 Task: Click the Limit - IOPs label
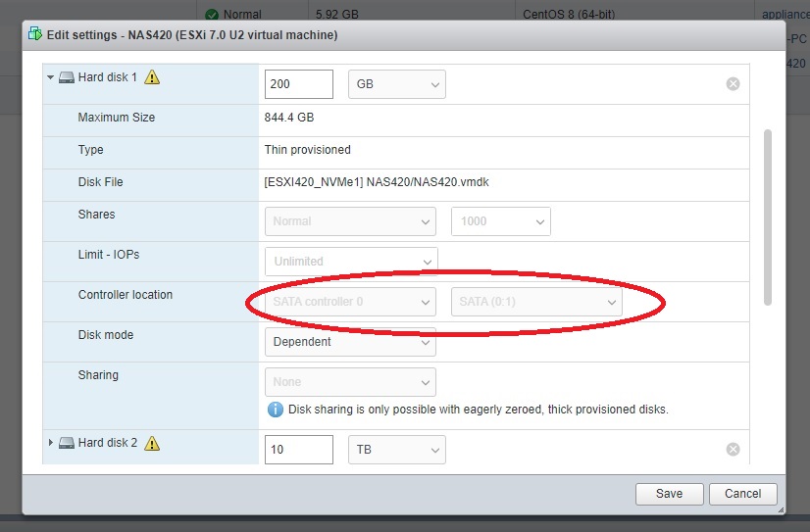(x=109, y=255)
